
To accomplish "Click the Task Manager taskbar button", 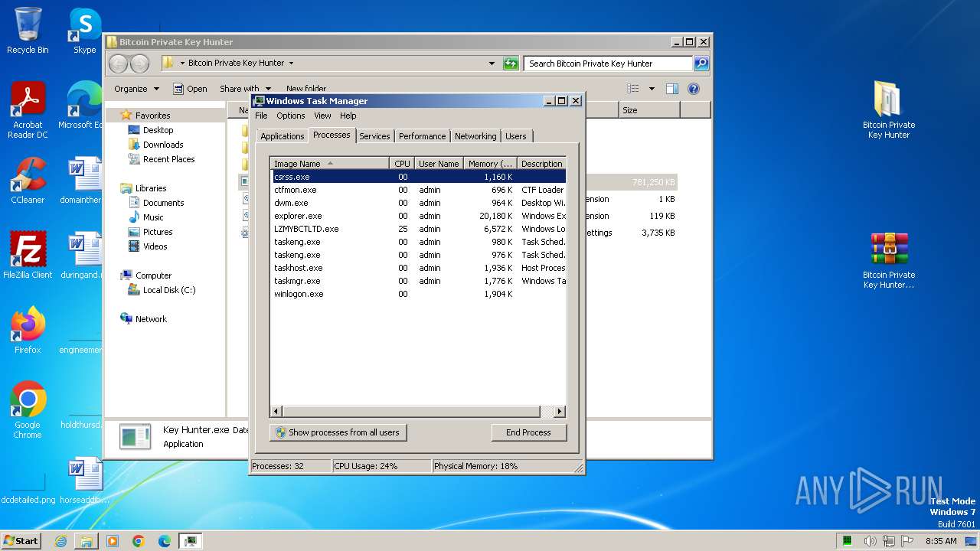I will click(x=191, y=541).
